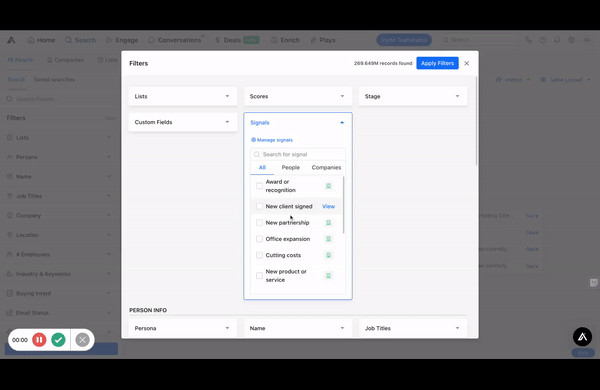Switch to the Companies signals tab
The image size is (600, 390).
click(x=326, y=168)
